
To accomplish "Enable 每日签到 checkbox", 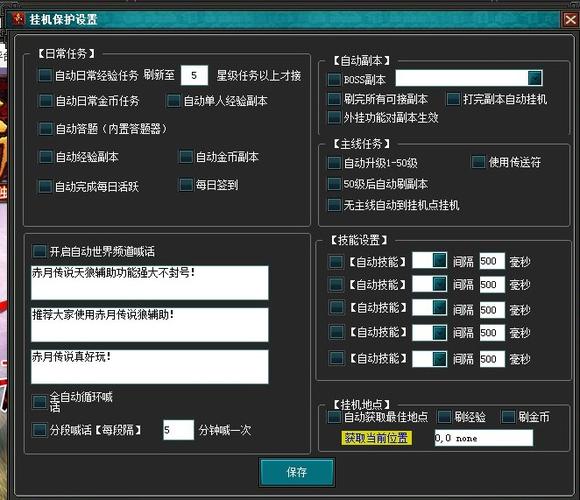I will coord(186,185).
